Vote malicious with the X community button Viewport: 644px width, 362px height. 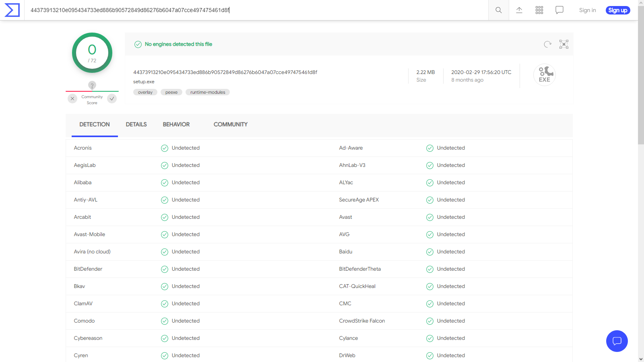72,99
